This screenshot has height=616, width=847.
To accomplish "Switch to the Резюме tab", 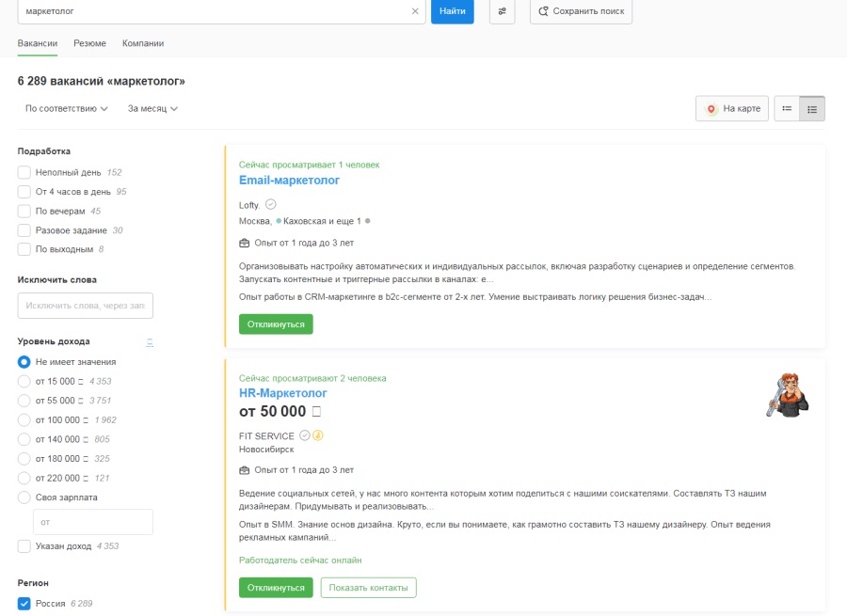I will point(89,43).
